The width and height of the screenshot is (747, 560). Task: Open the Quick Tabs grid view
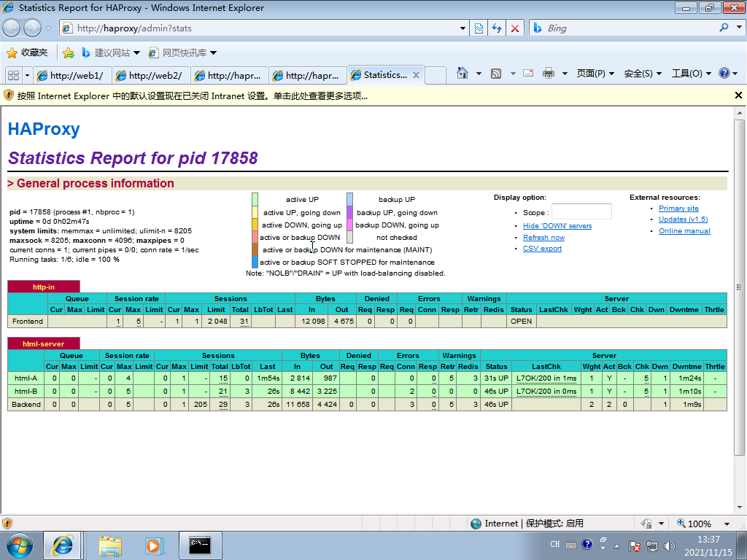pos(13,75)
